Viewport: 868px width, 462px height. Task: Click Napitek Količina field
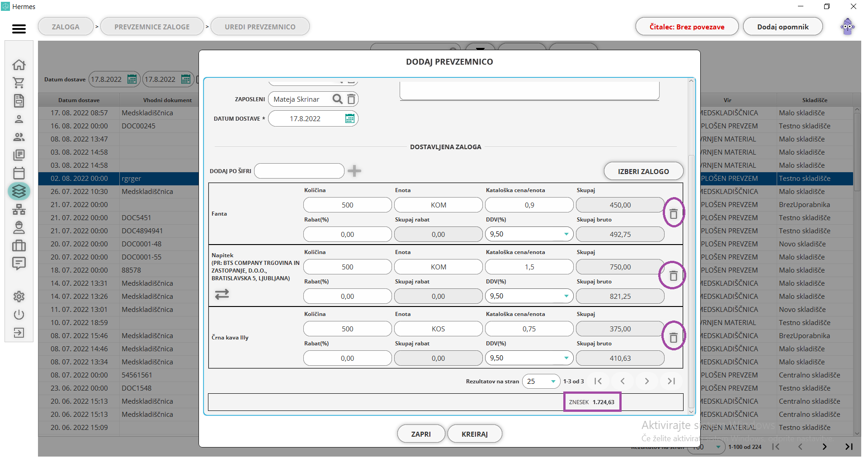[x=347, y=267]
